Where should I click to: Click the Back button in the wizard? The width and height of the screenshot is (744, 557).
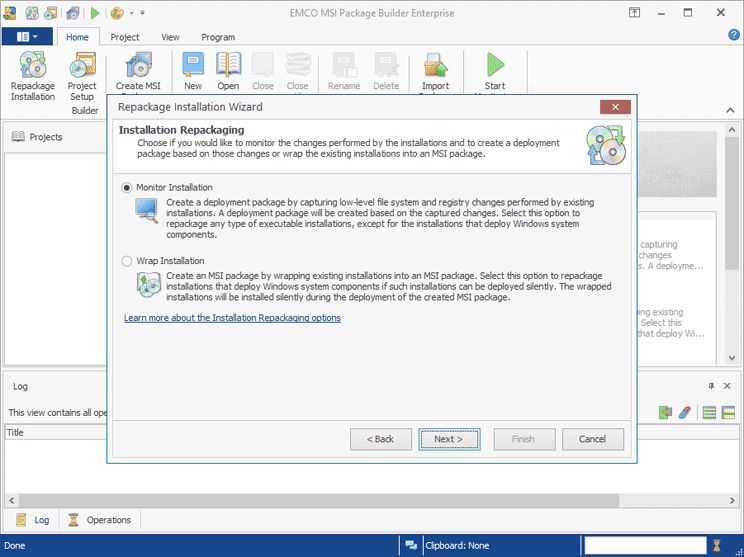381,439
